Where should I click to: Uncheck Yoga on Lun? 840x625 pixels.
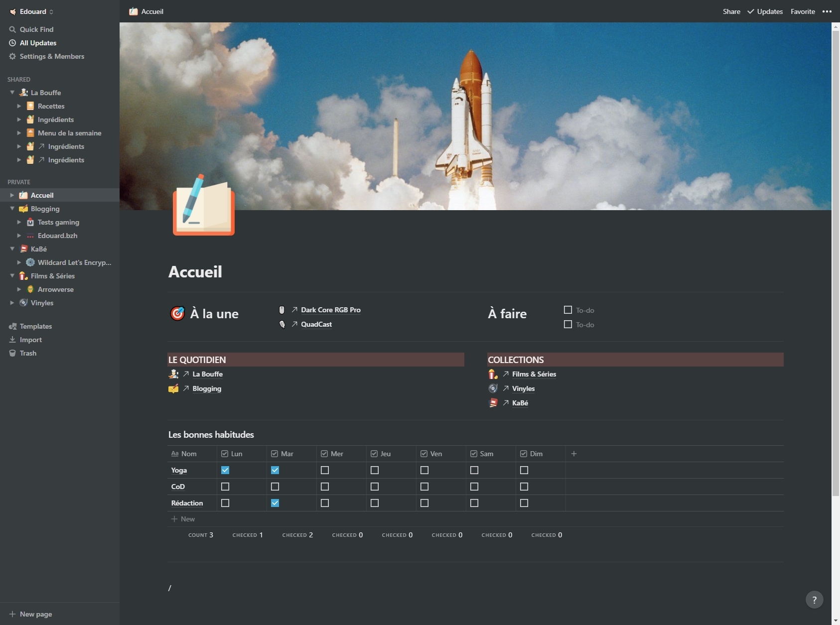[x=225, y=470]
